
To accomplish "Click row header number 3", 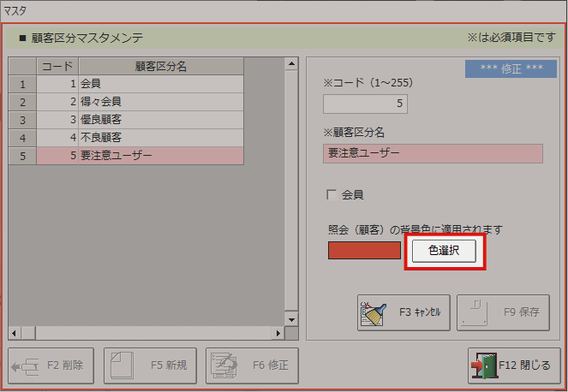I will pyautogui.click(x=22, y=120).
